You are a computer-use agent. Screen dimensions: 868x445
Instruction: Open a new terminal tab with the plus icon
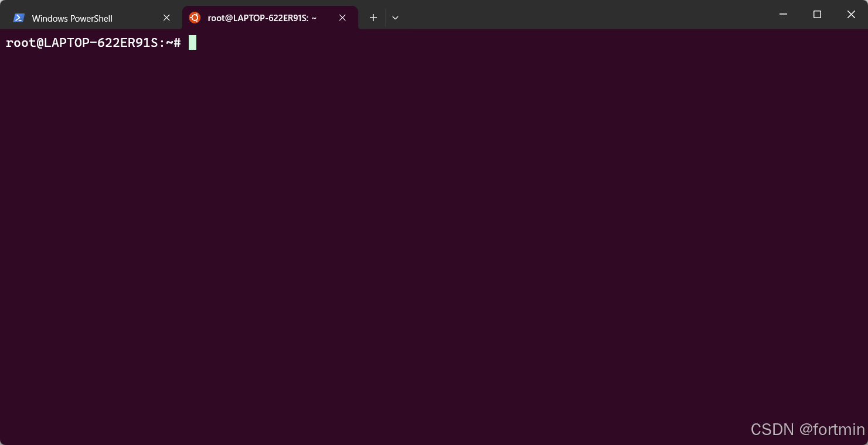373,18
